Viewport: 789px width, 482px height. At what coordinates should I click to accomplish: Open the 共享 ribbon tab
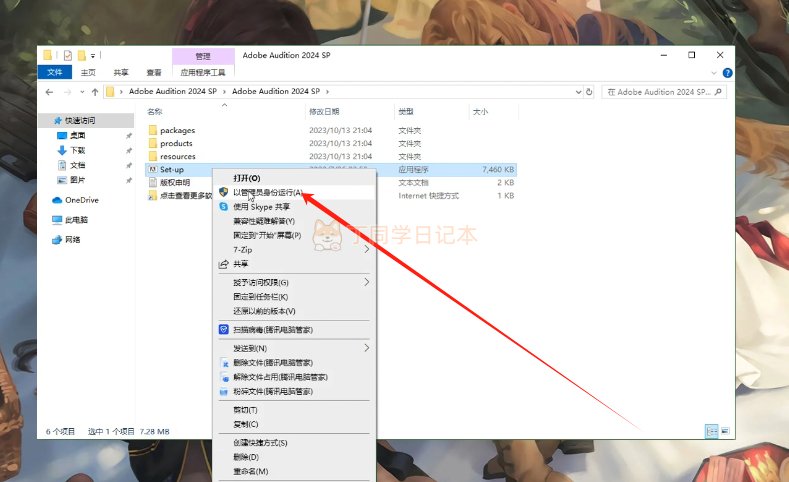point(121,72)
